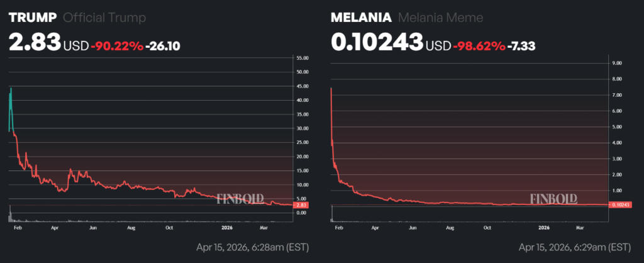Click the red 2.83 price tag on axis
The height and width of the screenshot is (263, 644).
[x=301, y=205]
